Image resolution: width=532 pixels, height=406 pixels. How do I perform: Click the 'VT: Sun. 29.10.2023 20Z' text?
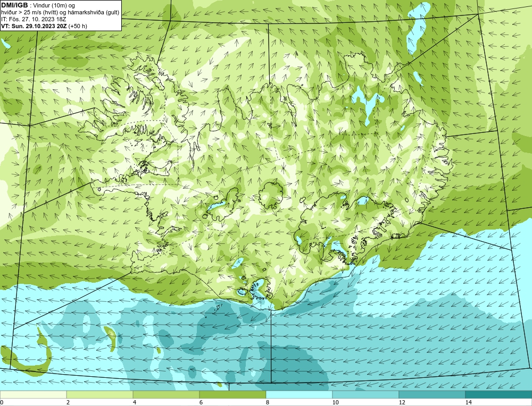click(x=34, y=26)
